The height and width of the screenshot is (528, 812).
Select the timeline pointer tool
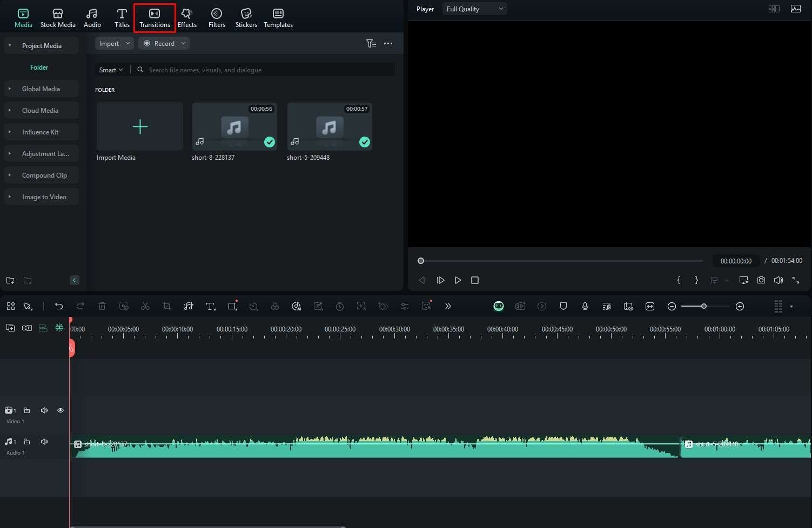[28, 306]
